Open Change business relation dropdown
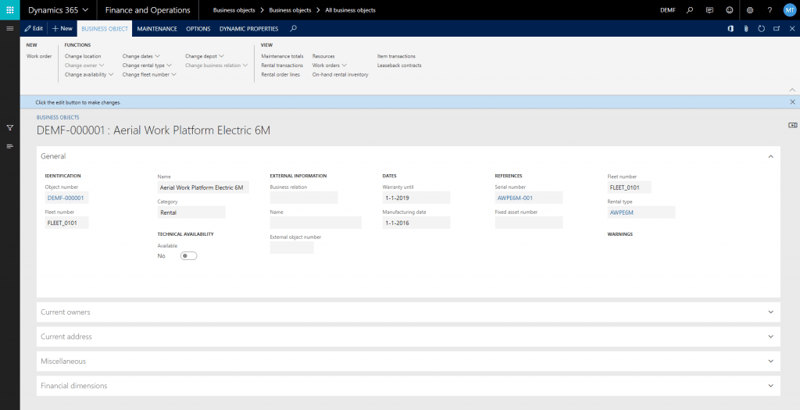Image resolution: width=800 pixels, height=410 pixels. coord(216,65)
